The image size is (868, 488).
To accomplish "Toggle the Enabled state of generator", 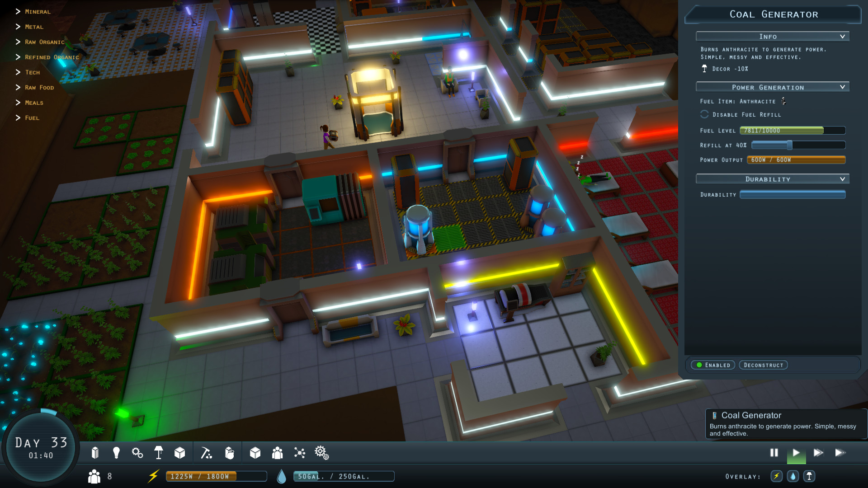I will pos(713,365).
